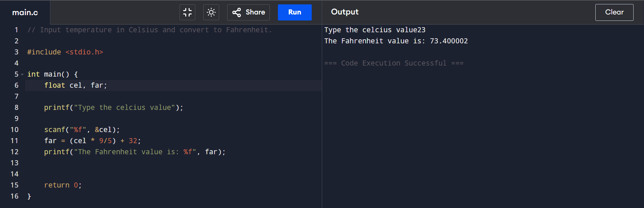Exit fullscreen with the collapse arrows icon
Viewport: 644px width, 208px height.
[187, 12]
